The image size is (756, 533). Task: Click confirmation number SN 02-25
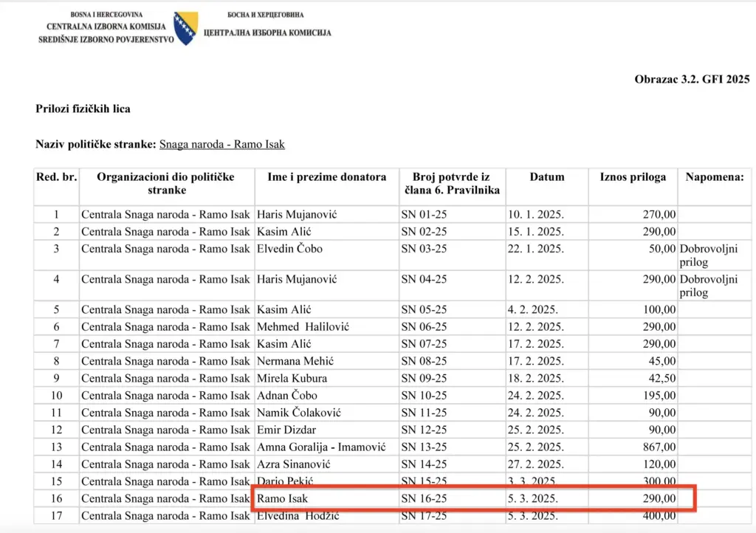tap(424, 232)
